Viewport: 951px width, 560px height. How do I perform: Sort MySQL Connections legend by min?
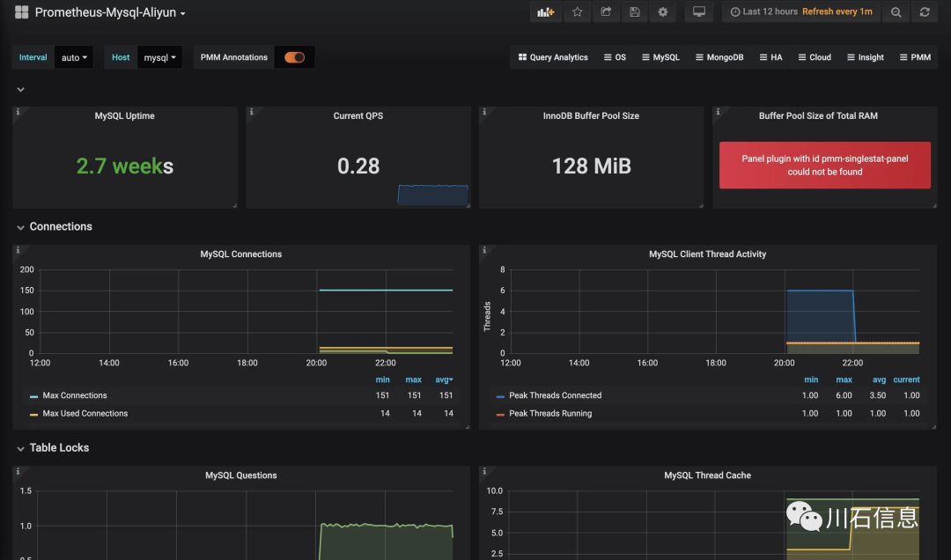coord(383,379)
